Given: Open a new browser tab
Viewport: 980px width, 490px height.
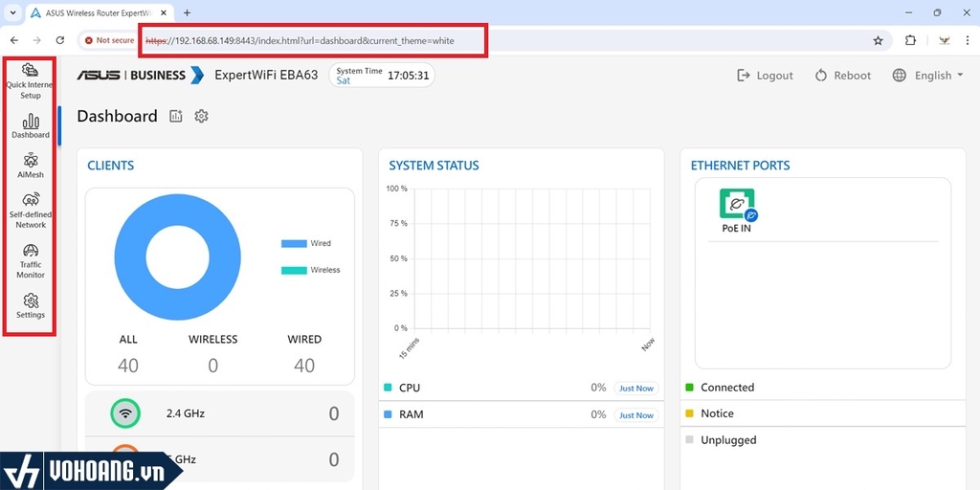Looking at the screenshot, I should pyautogui.click(x=187, y=12).
